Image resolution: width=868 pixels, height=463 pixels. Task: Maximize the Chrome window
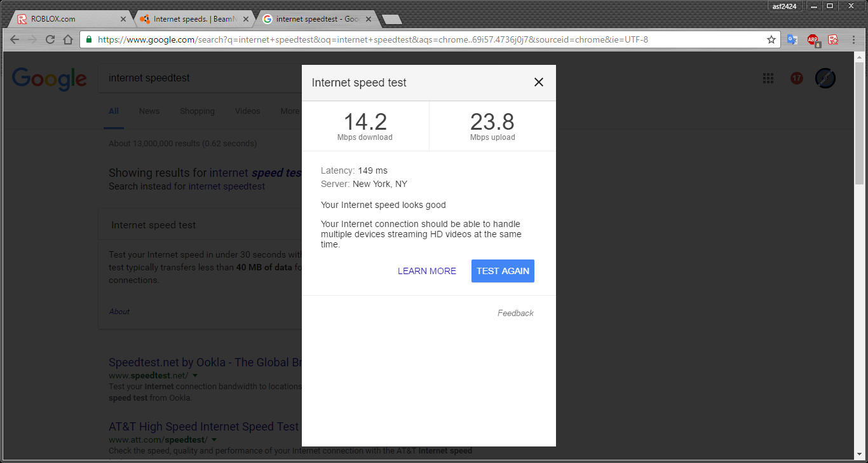[x=830, y=6]
